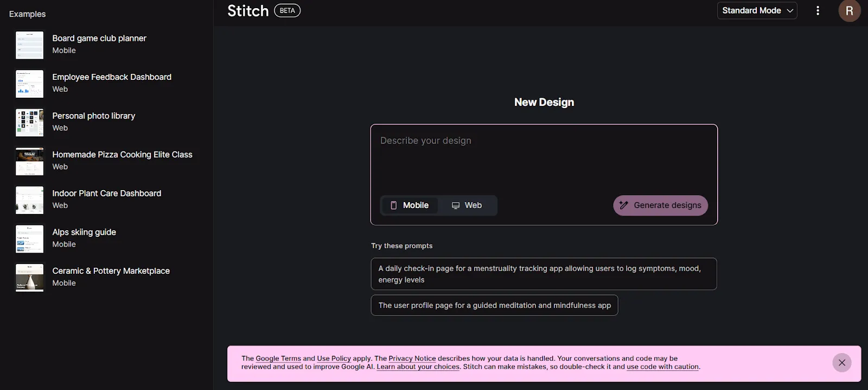Use the guided meditation profile page prompt
The image size is (868, 390).
pos(494,305)
